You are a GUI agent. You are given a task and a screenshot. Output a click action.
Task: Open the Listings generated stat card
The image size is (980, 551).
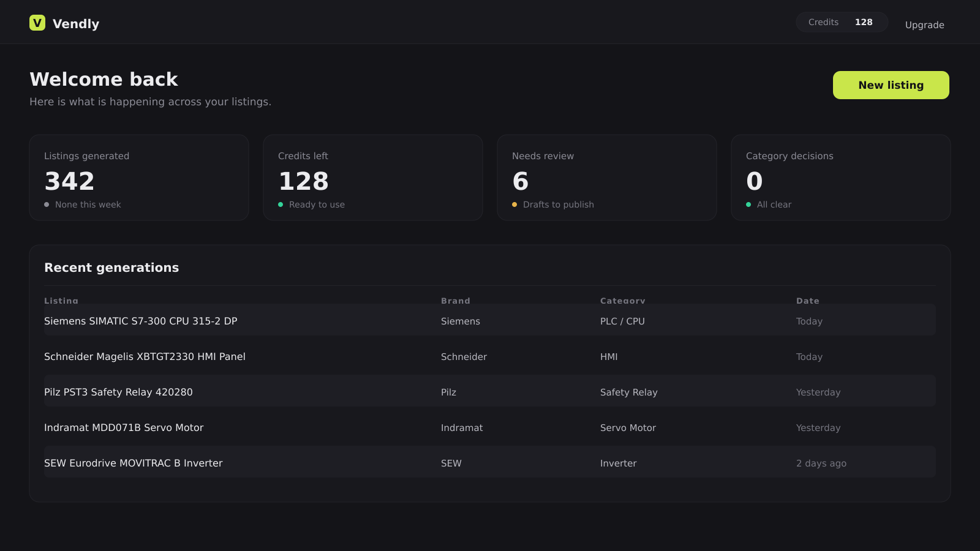pos(139,178)
